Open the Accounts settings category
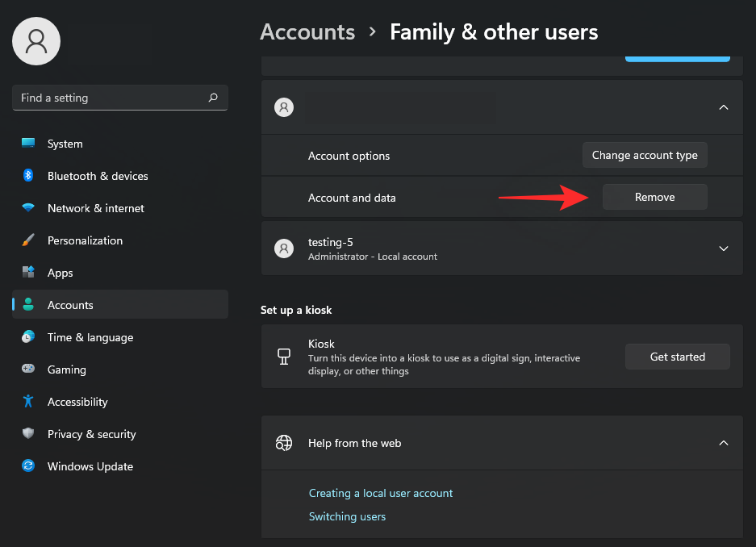756x547 pixels. point(70,305)
